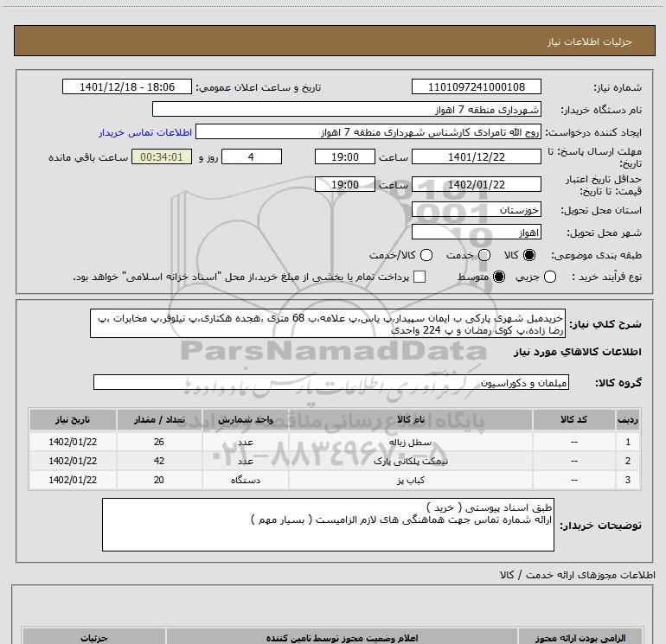Image resolution: width=666 pixels, height=644 pixels.
Task: Click quantity 26 in the سطل زباله row
Action: pos(159,442)
